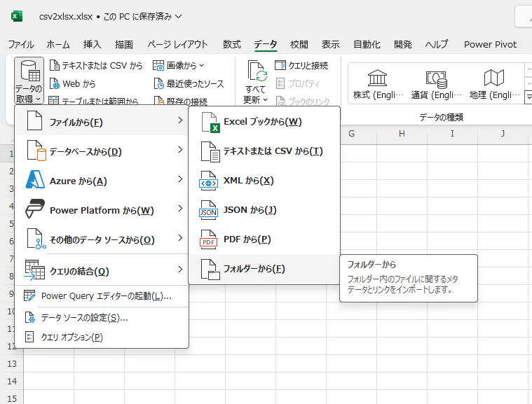
Task: Select the 株式 data type icon
Action: click(378, 78)
